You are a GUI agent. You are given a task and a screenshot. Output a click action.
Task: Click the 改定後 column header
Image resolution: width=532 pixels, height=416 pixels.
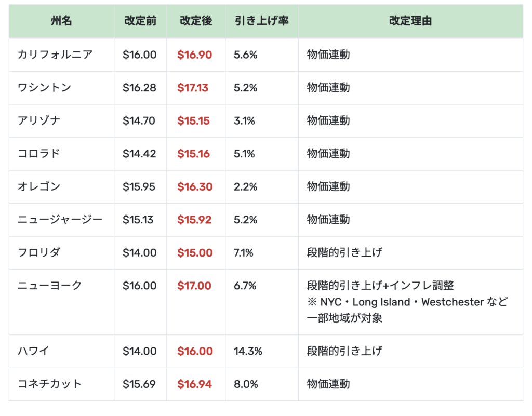click(x=196, y=21)
